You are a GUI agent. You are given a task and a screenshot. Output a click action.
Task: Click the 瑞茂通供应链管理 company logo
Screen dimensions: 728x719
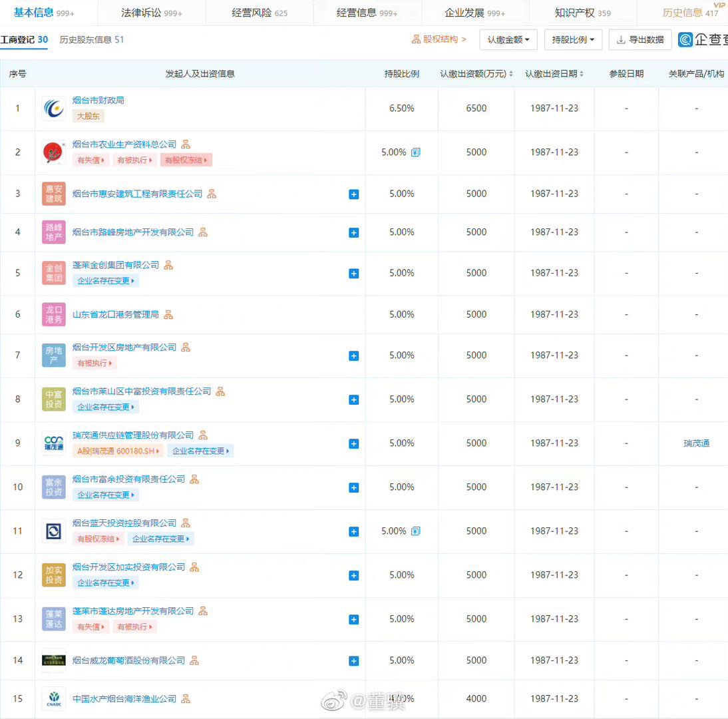(54, 443)
